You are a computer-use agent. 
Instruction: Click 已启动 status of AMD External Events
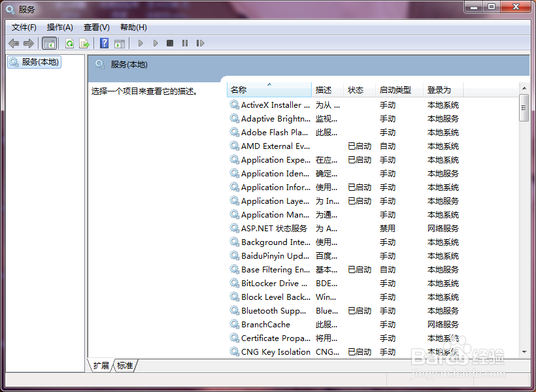(360, 146)
